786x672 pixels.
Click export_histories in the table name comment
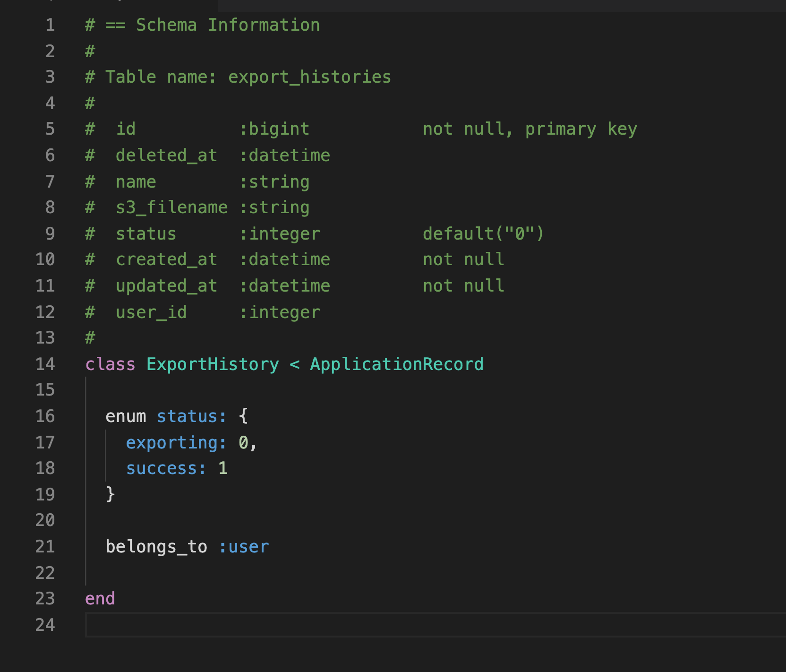tap(309, 77)
